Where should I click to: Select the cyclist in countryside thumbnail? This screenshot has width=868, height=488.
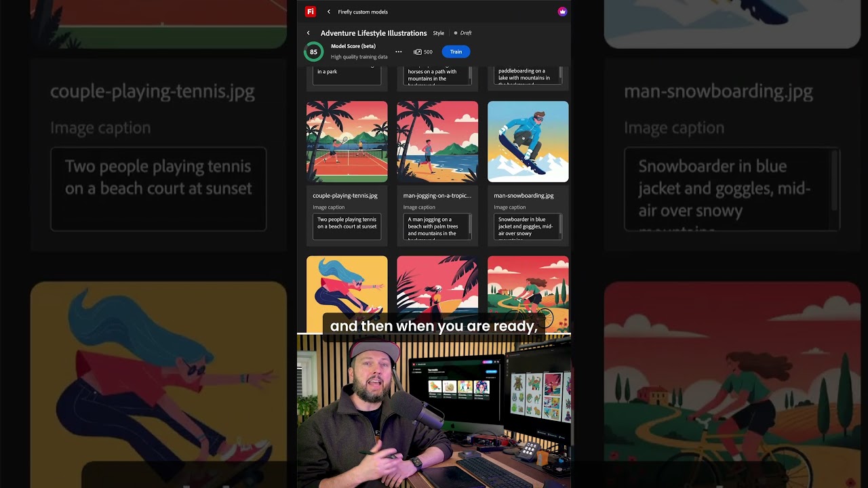pyautogui.click(x=528, y=293)
